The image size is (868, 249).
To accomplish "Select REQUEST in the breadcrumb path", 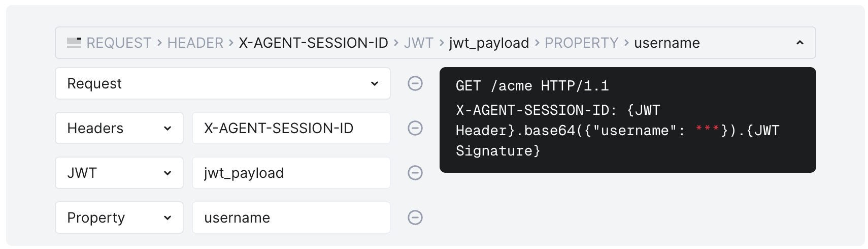I will [119, 43].
